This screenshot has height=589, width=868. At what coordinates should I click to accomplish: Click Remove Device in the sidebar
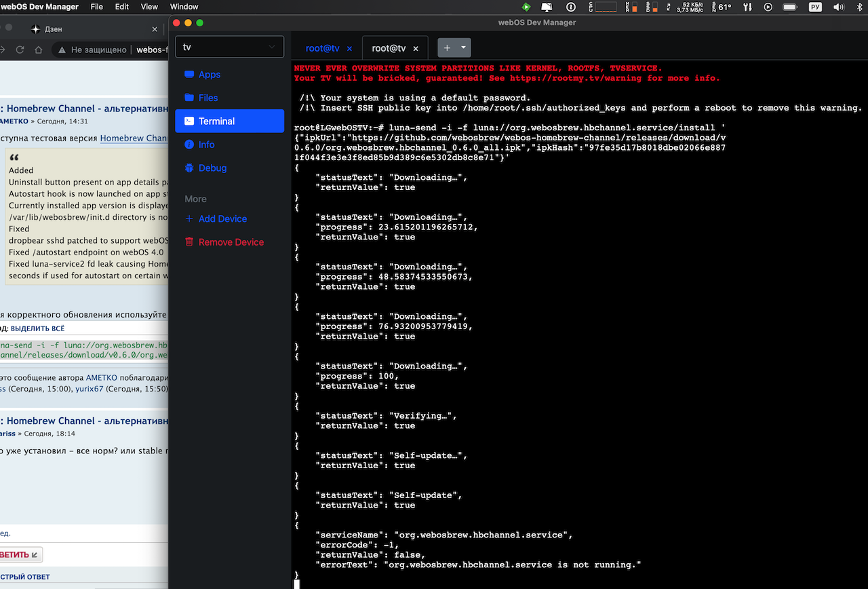[231, 242]
